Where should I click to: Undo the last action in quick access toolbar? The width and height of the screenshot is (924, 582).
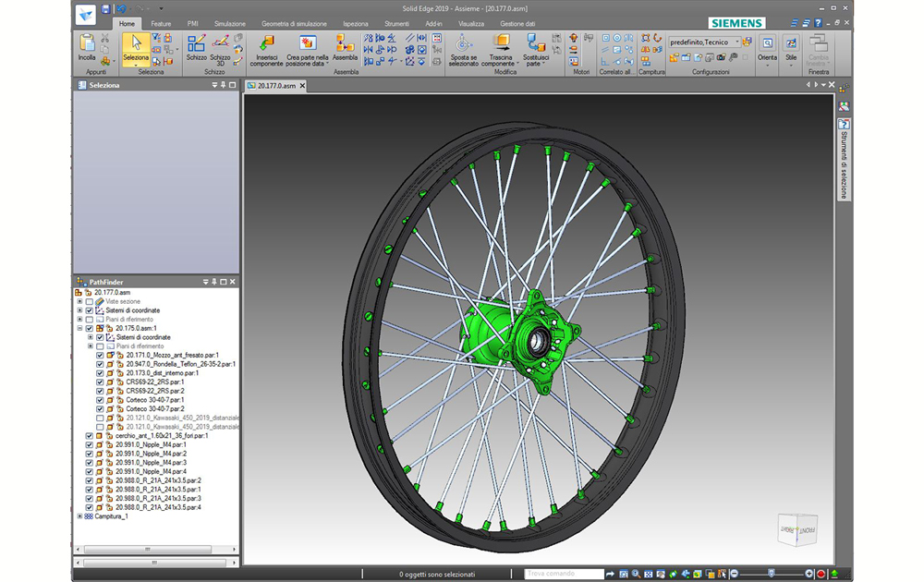pos(121,9)
